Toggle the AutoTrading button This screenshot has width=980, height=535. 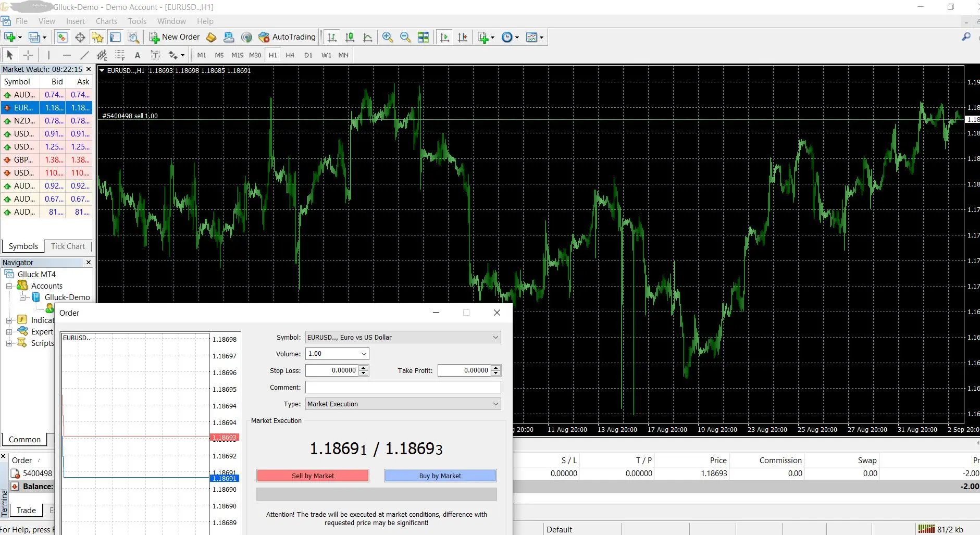click(287, 37)
